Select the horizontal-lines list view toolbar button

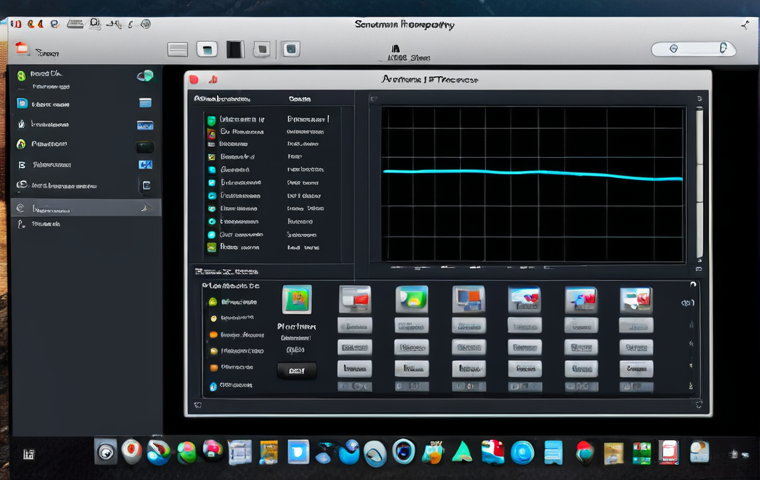pos(177,49)
